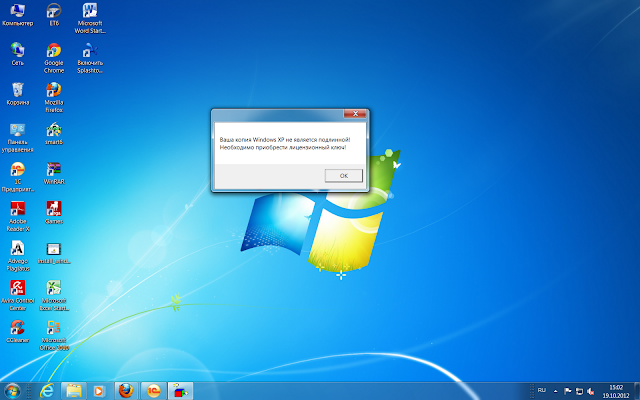Select the ET6 desktop shortcut
The height and width of the screenshot is (400, 640).
point(54,15)
